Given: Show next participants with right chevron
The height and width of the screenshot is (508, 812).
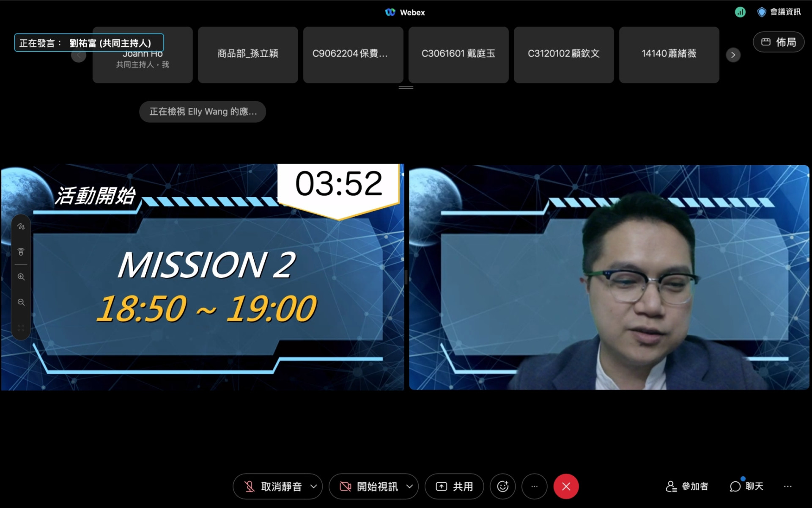Looking at the screenshot, I should [733, 55].
